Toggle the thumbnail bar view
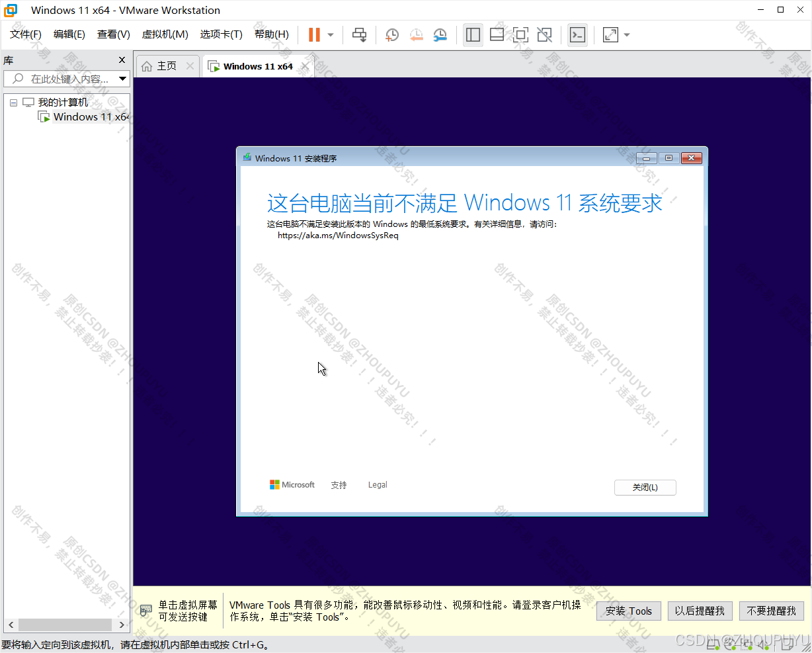Image resolution: width=812 pixels, height=653 pixels. (497, 34)
